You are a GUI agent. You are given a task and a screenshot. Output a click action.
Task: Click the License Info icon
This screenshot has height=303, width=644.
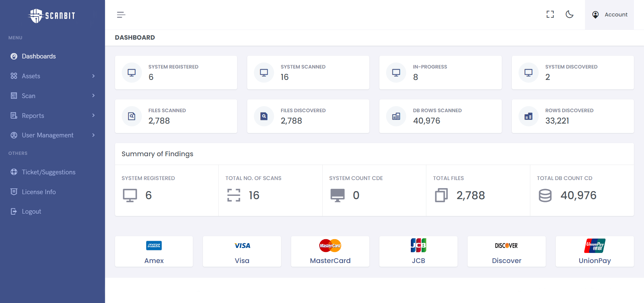pyautogui.click(x=14, y=192)
